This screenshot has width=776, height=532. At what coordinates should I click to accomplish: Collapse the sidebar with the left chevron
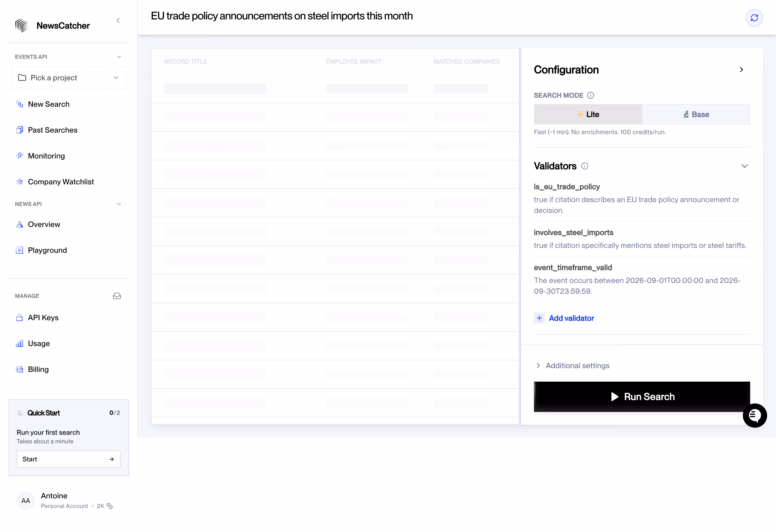coord(118,21)
